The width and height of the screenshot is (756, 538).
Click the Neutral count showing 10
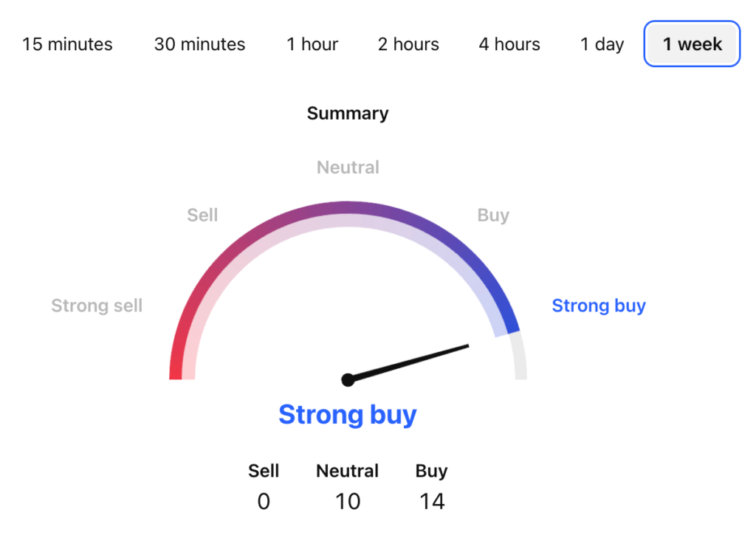point(348,501)
